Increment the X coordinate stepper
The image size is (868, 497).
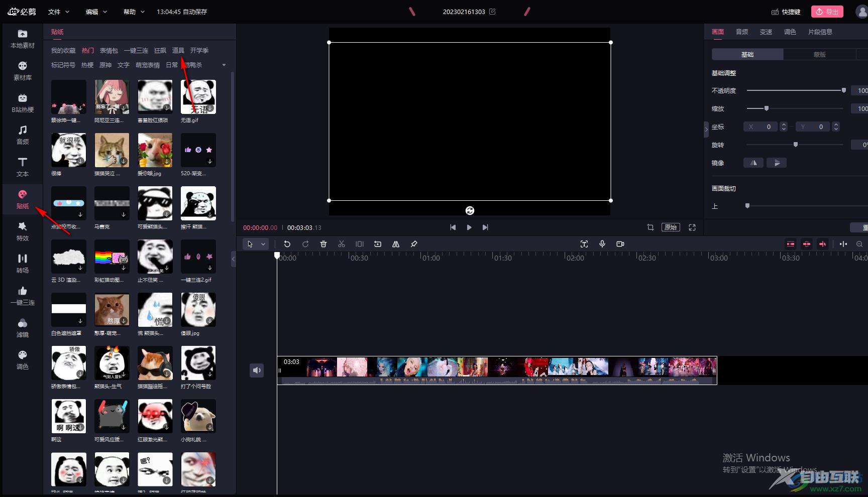[x=784, y=125]
